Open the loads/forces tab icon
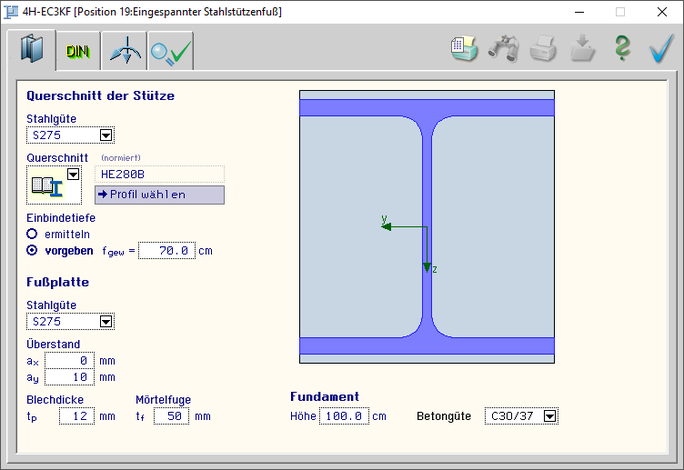Viewport: 684px width, 470px height. tap(124, 51)
